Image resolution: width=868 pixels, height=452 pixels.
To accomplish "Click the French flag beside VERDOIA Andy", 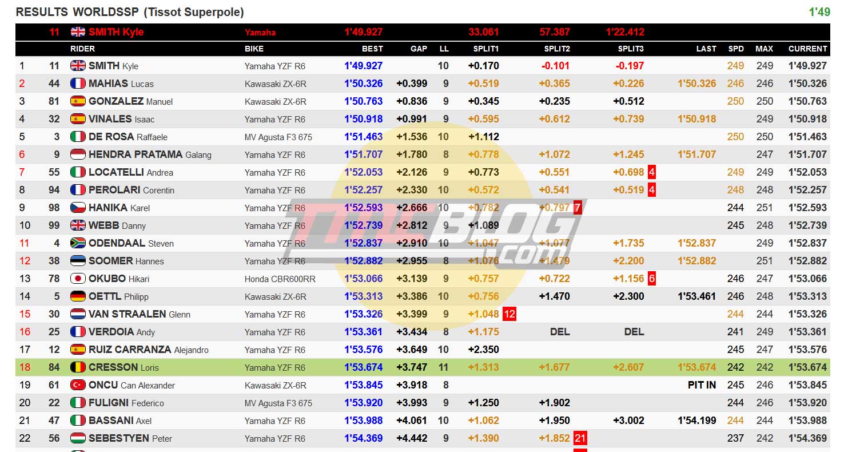I will point(78,332).
